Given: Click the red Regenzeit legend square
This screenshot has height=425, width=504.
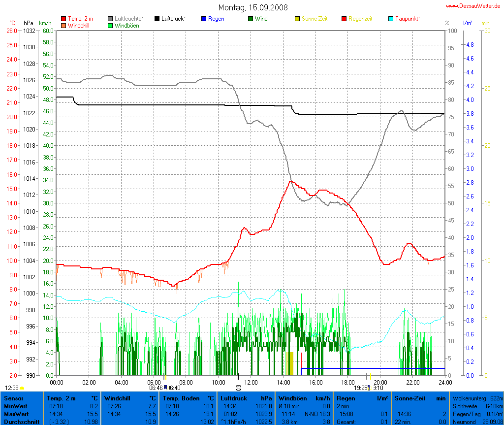Looking at the screenshot, I should 344,19.
